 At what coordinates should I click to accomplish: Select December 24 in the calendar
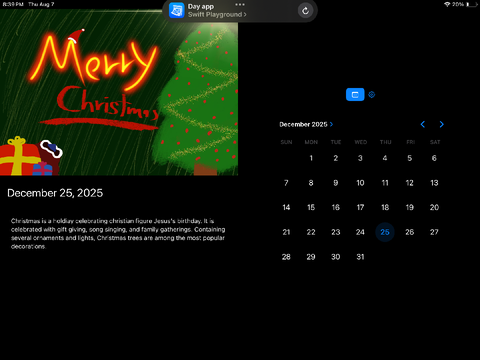pyautogui.click(x=360, y=232)
